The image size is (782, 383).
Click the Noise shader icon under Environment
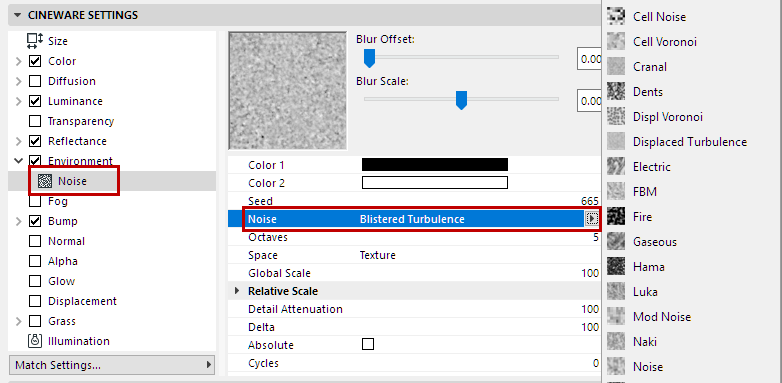click(x=45, y=181)
